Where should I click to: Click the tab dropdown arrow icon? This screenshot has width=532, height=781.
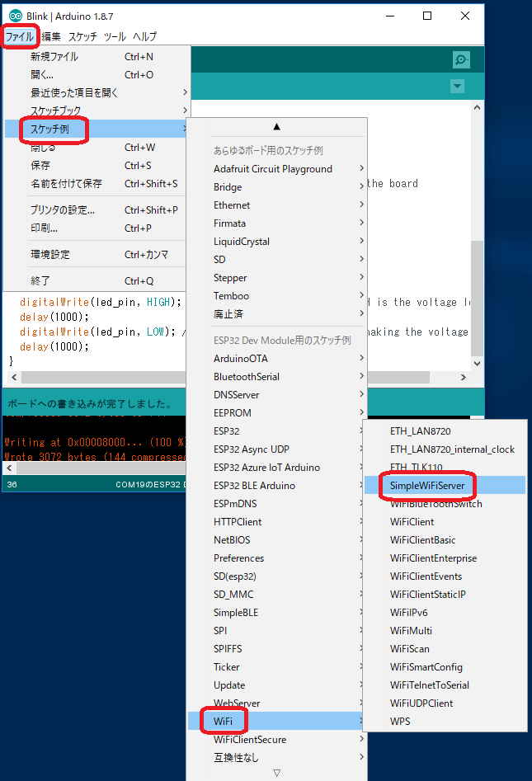(x=457, y=86)
